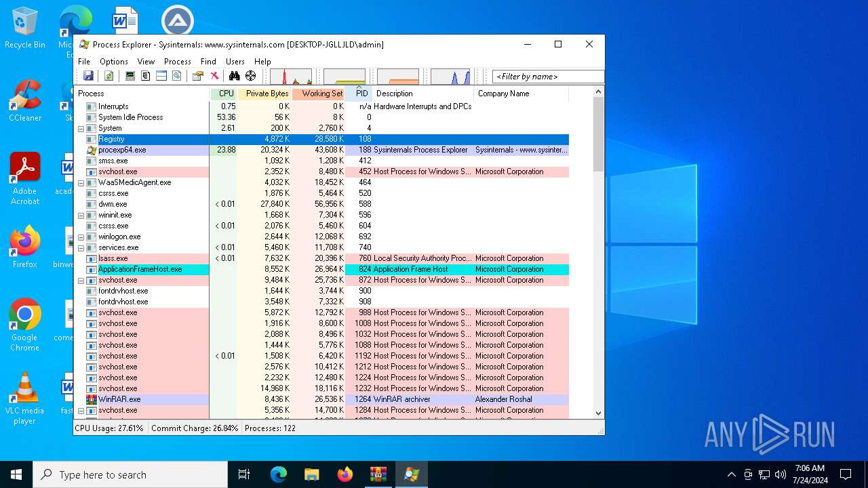
Task: Click the Windows Start button
Action: click(16, 474)
